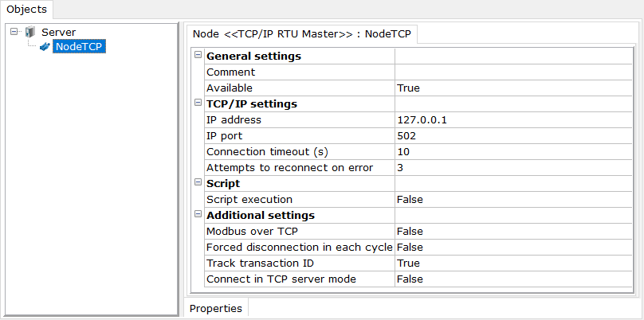Click the IP address value field

513,119
